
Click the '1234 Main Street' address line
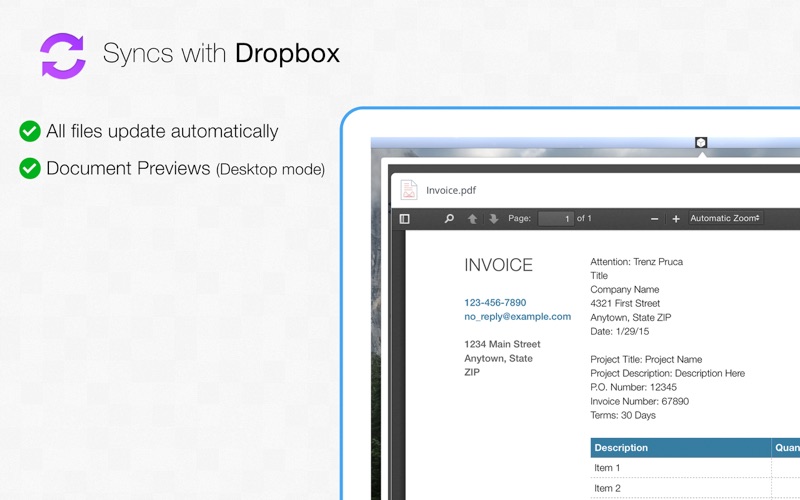point(502,344)
